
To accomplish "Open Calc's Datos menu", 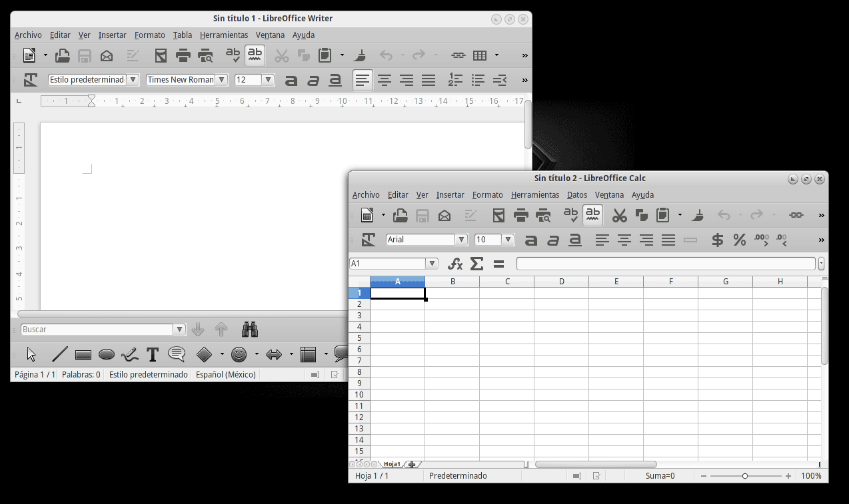I will click(577, 195).
